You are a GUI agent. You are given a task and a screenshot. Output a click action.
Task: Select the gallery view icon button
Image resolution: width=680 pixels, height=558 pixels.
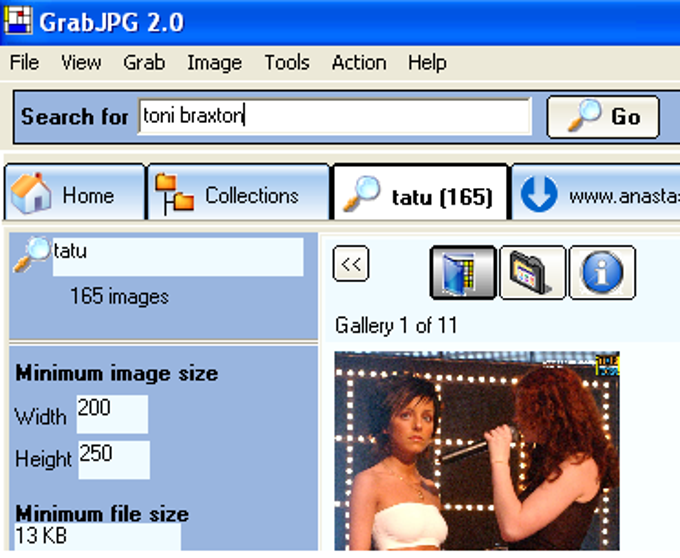[x=463, y=272]
